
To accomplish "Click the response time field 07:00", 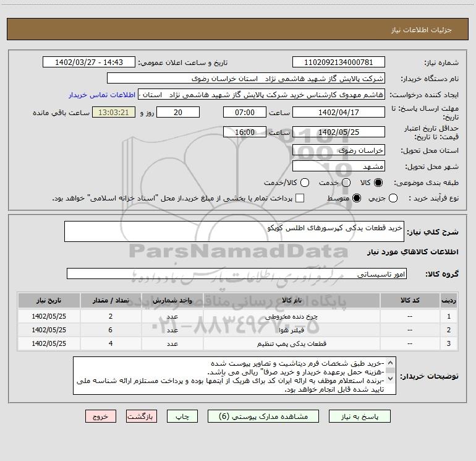I will pos(245,112).
